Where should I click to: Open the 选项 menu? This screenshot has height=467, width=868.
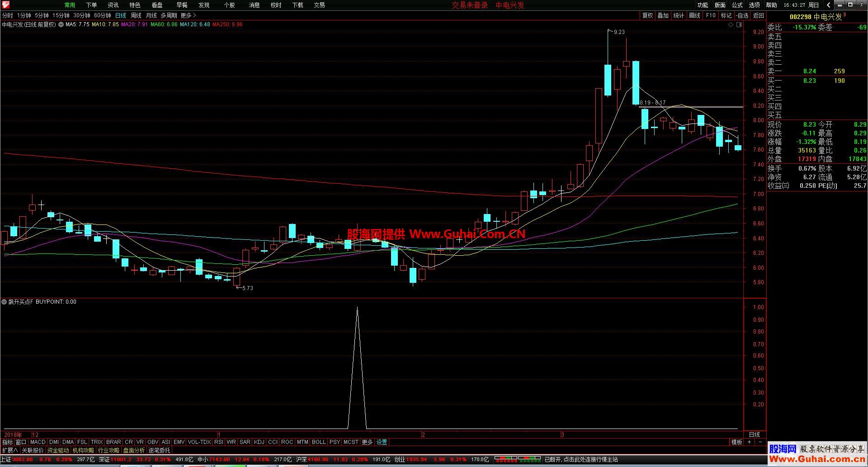click(x=755, y=5)
